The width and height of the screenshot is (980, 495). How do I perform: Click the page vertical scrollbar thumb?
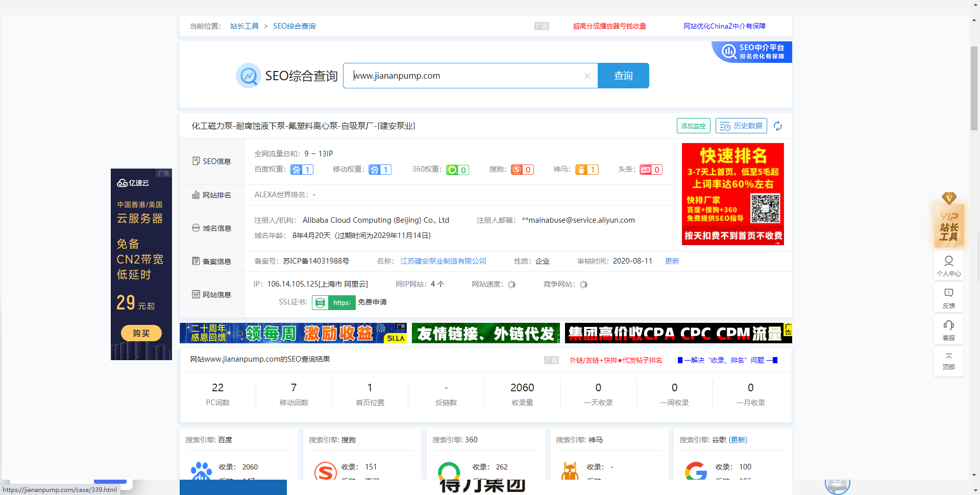tap(974, 88)
